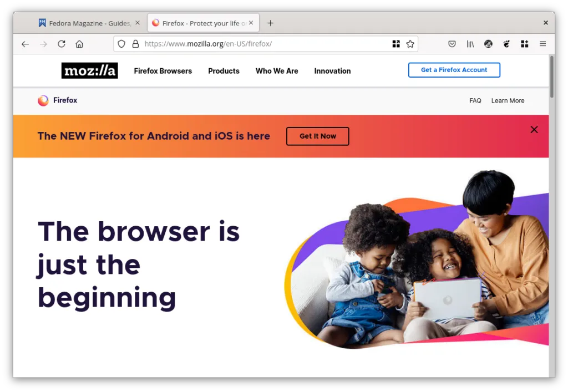Dismiss the orange promo banner
Screen dimensions: 568x392
click(534, 130)
